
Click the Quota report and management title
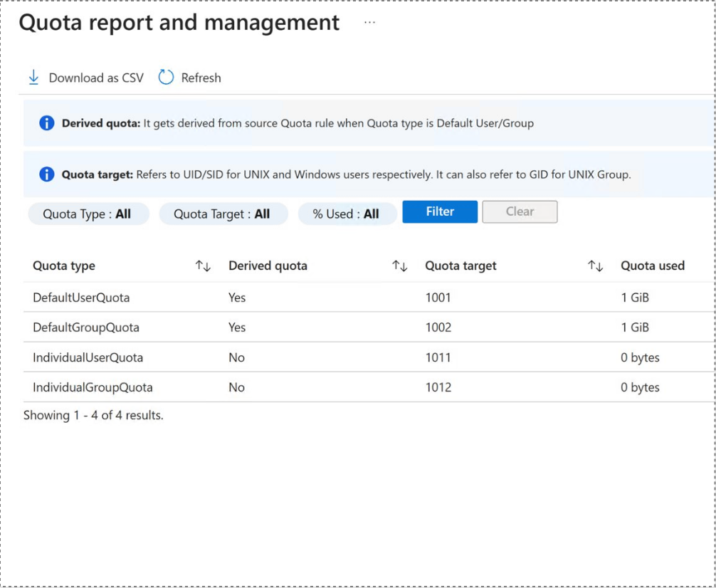pyautogui.click(x=179, y=23)
